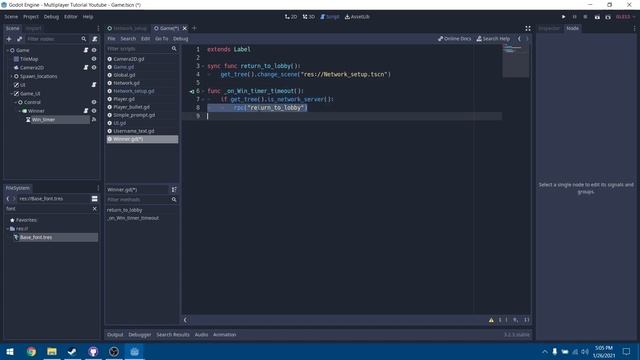Stop the running scene
640x360 pixels.
585,17
